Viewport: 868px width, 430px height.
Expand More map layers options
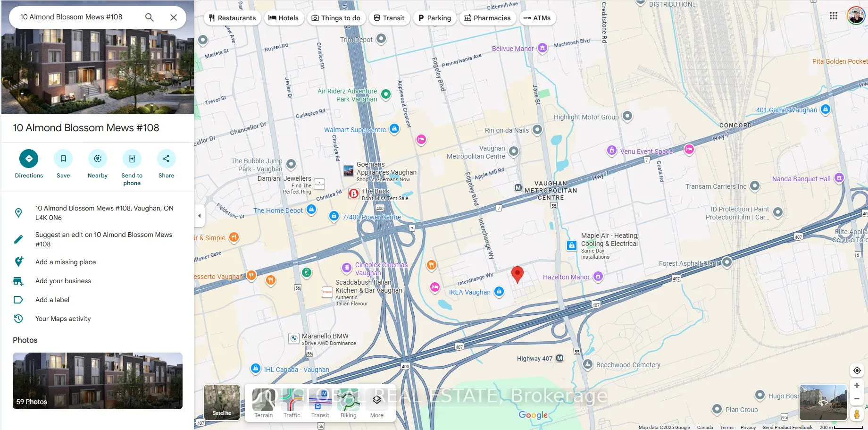(376, 403)
